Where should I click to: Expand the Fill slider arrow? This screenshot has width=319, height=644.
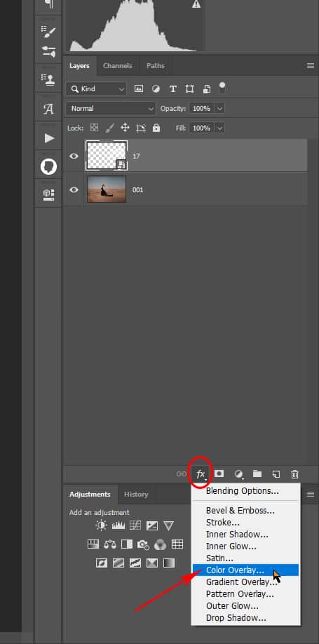coord(219,128)
